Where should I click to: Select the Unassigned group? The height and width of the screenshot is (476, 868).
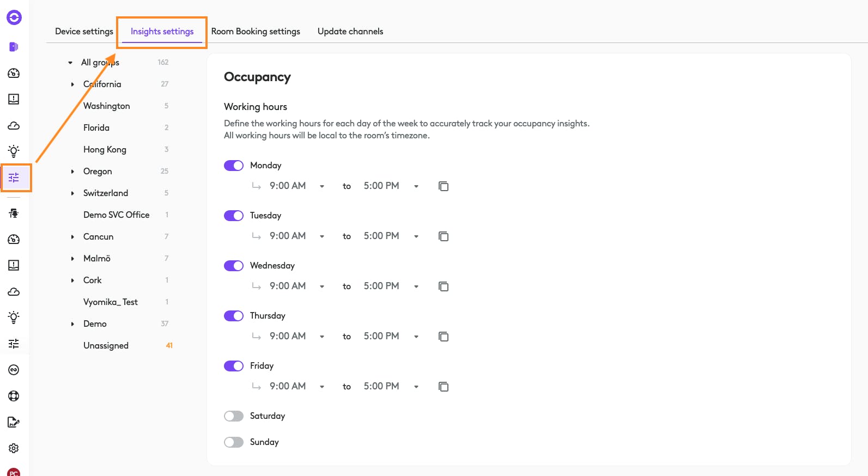pos(106,346)
